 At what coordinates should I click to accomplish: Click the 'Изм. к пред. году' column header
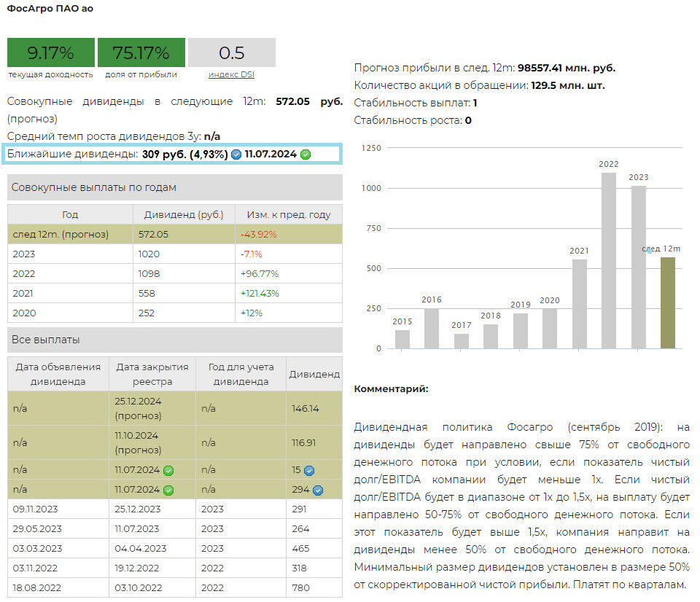[288, 214]
